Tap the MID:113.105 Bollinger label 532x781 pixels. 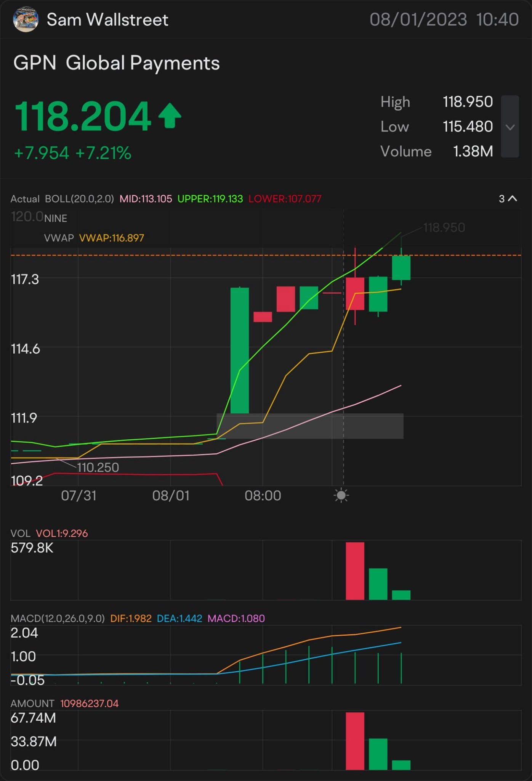(x=146, y=199)
